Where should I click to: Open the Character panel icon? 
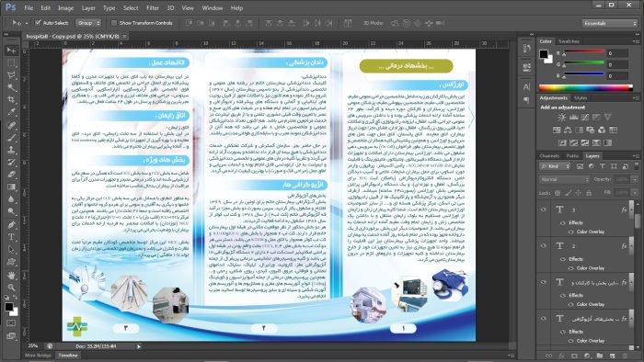[x=526, y=87]
